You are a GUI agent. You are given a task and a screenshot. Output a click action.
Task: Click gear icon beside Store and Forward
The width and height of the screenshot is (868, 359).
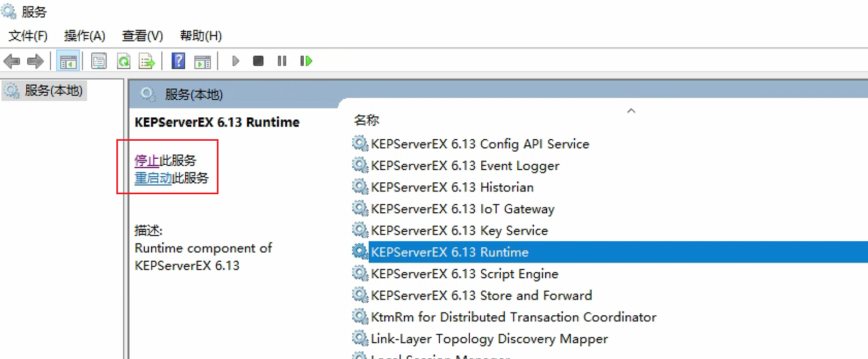pos(360,295)
